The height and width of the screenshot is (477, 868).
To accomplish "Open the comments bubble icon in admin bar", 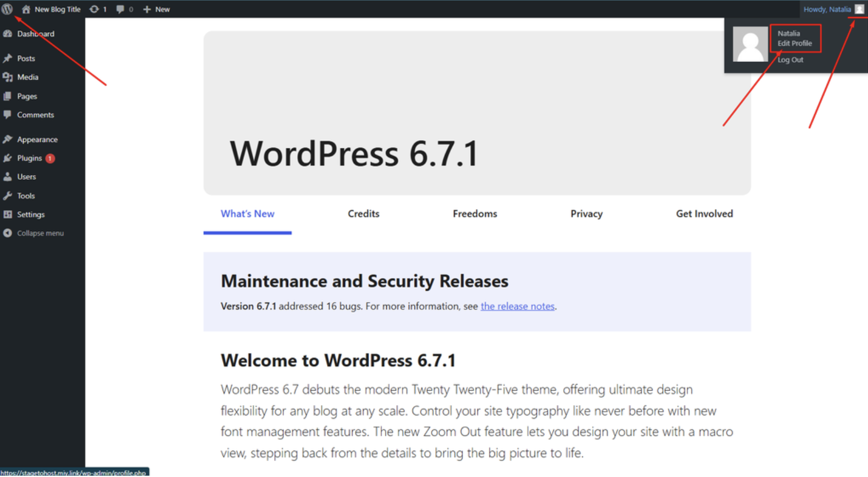I will pos(120,9).
